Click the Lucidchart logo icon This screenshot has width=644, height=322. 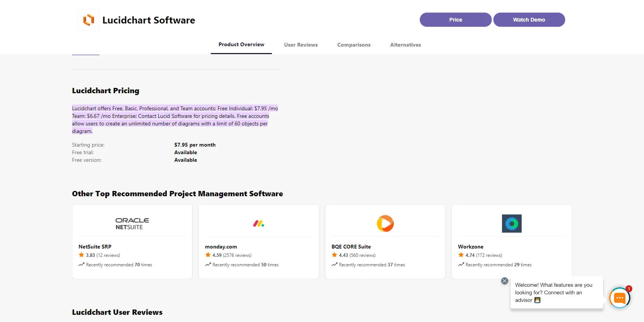coord(89,20)
